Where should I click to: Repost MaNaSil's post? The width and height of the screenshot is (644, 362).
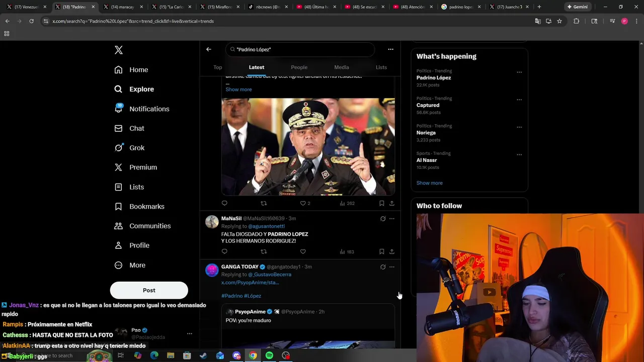click(x=264, y=251)
